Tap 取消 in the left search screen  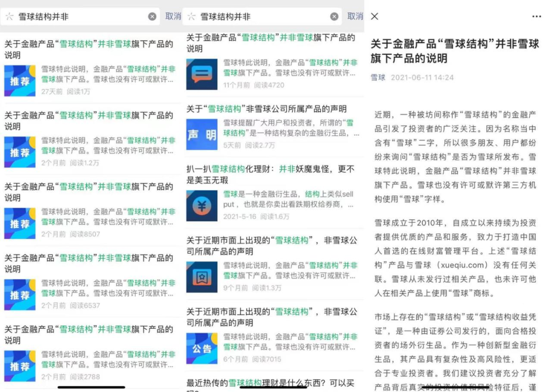[173, 16]
